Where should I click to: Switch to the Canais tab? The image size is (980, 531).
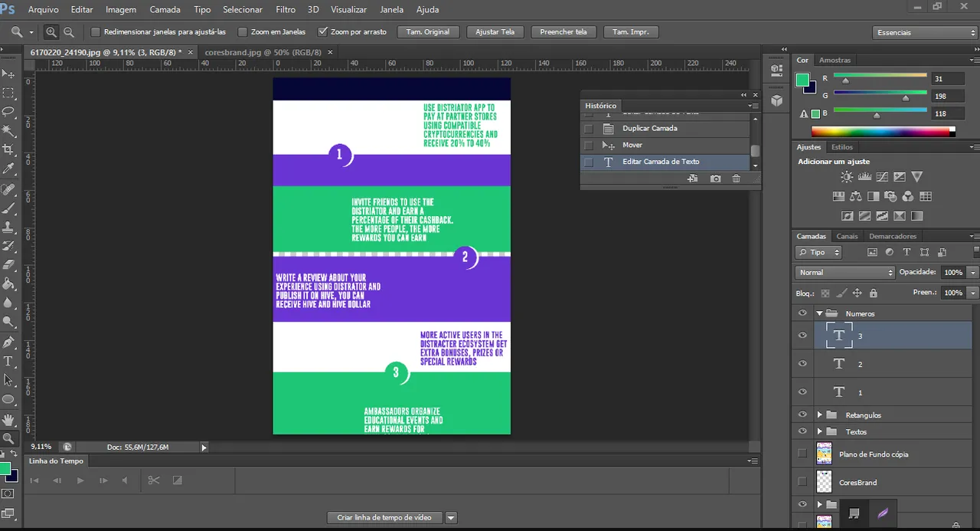(847, 236)
